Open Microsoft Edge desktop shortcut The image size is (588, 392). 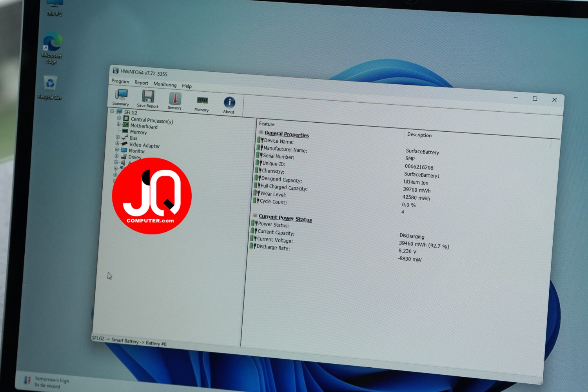point(52,48)
